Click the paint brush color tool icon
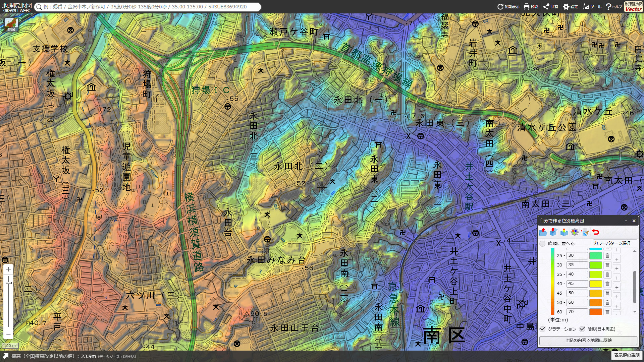644x362 pixels. pos(585,232)
